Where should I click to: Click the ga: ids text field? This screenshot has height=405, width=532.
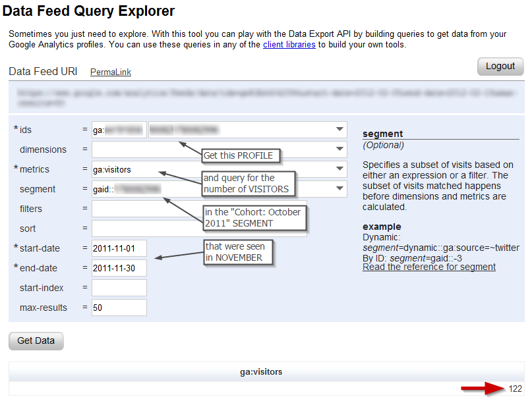coord(119,130)
